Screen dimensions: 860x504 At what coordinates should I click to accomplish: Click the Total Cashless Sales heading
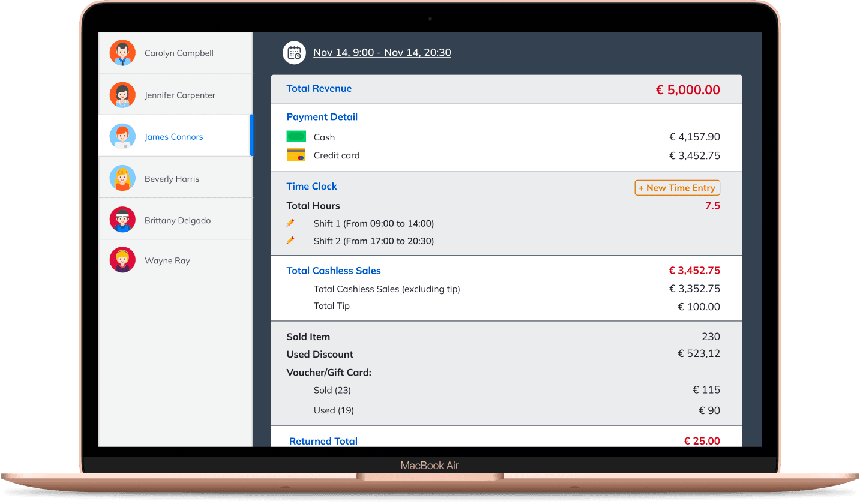(334, 271)
